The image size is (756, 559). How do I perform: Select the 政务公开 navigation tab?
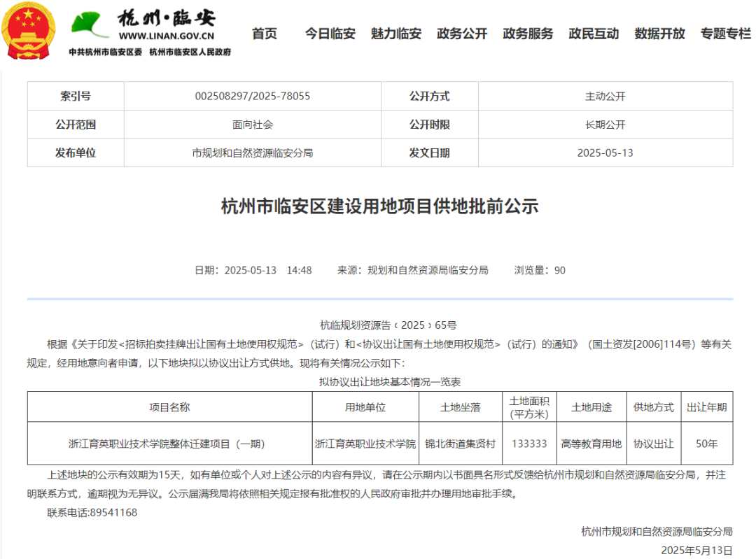pos(461,33)
